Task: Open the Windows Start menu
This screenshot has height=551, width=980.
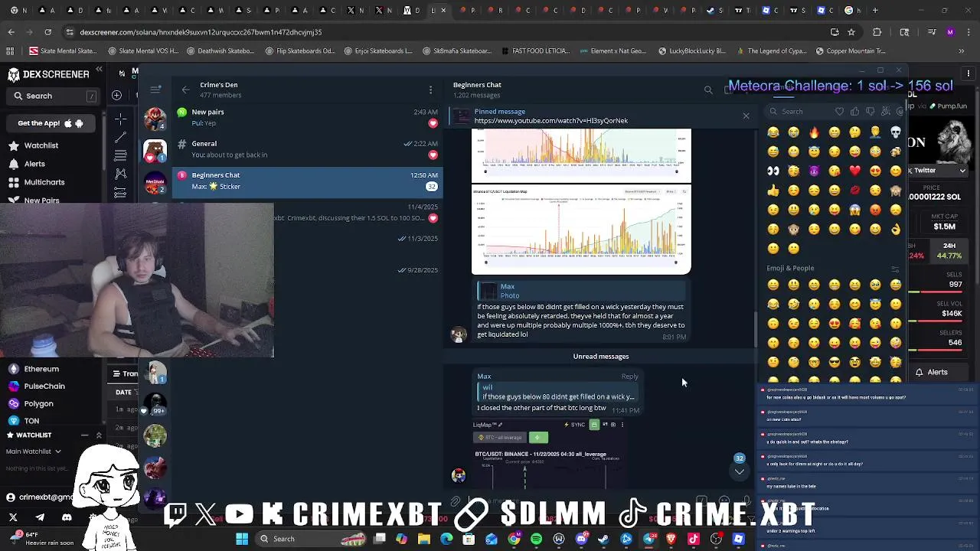Action: pyautogui.click(x=242, y=539)
